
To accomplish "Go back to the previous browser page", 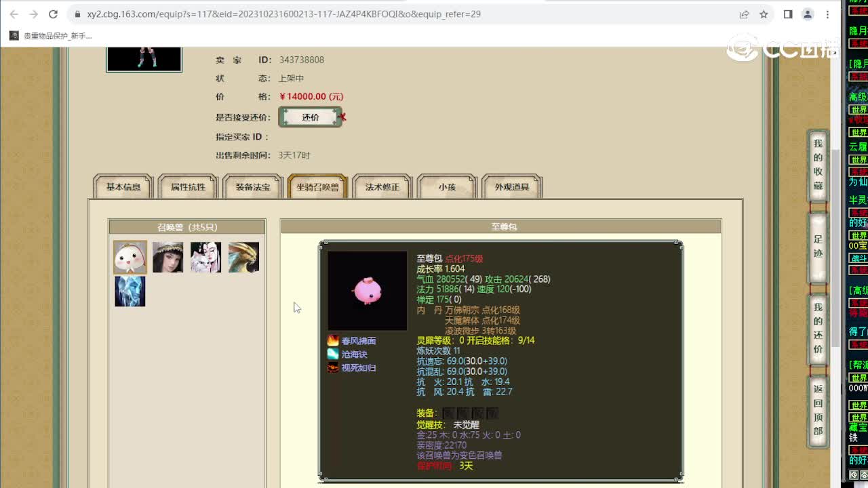I will tap(14, 14).
